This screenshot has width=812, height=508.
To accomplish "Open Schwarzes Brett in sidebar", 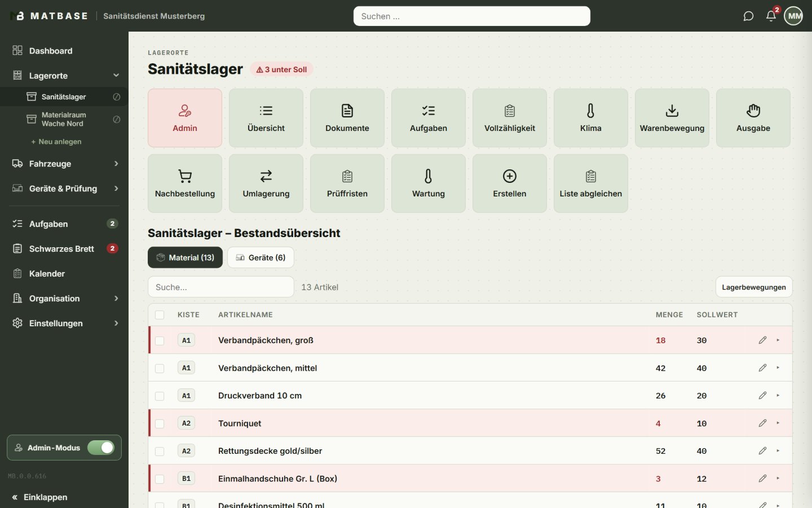I will pyautogui.click(x=64, y=248).
